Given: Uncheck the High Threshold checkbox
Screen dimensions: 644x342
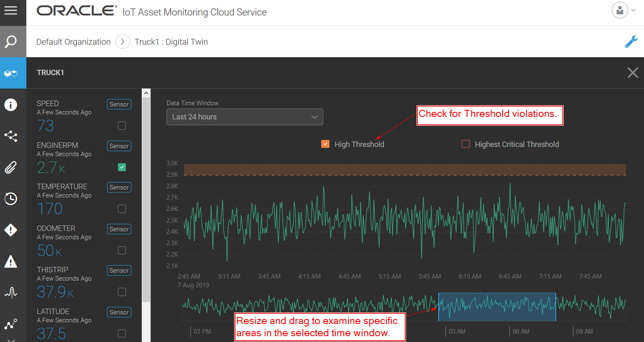Looking at the screenshot, I should (325, 144).
